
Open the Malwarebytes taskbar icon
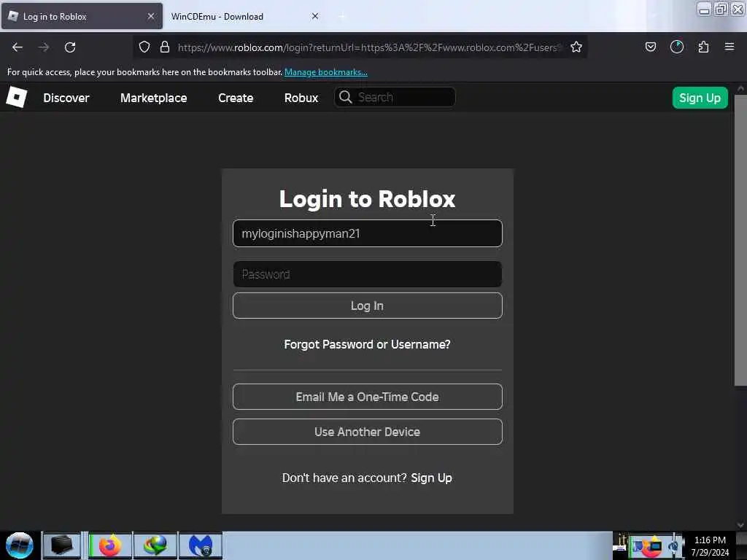(201, 545)
